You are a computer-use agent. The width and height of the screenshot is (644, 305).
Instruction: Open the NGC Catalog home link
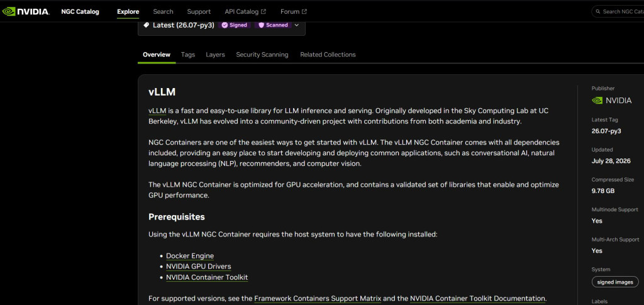click(x=80, y=11)
